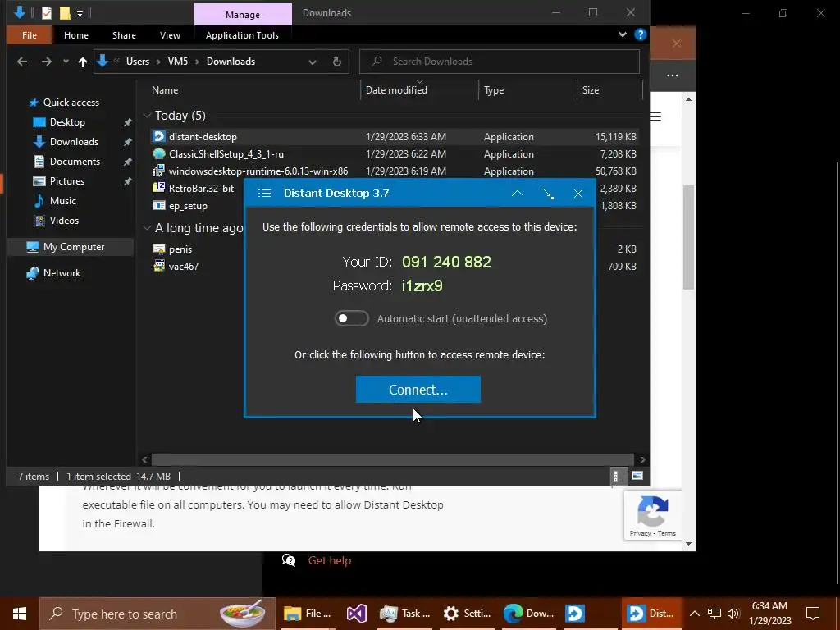Collapse the Today (5) group
Image resolution: width=840 pixels, height=630 pixels.
pos(147,115)
